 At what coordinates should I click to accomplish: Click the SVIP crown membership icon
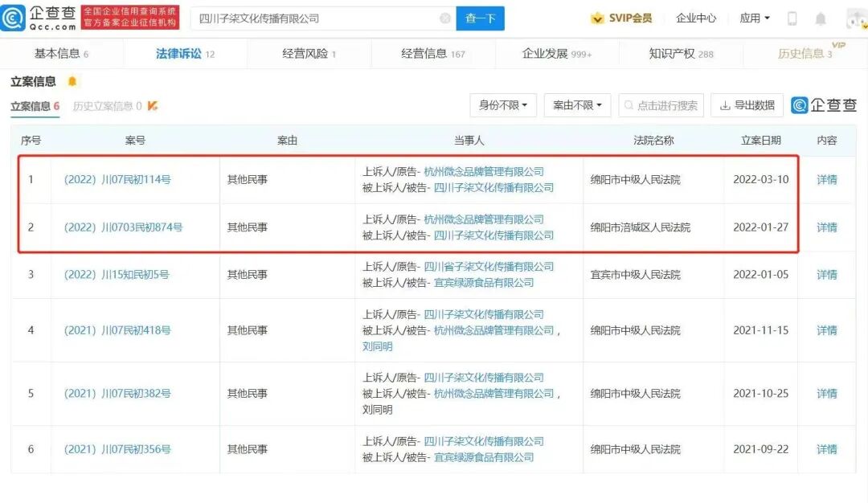598,17
